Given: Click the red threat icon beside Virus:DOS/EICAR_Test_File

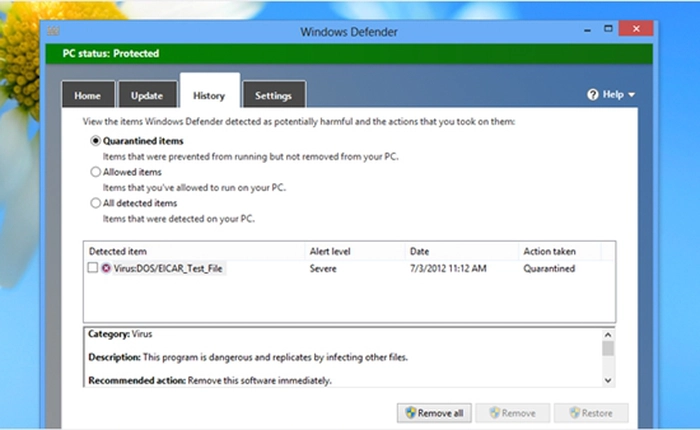Looking at the screenshot, I should (106, 268).
